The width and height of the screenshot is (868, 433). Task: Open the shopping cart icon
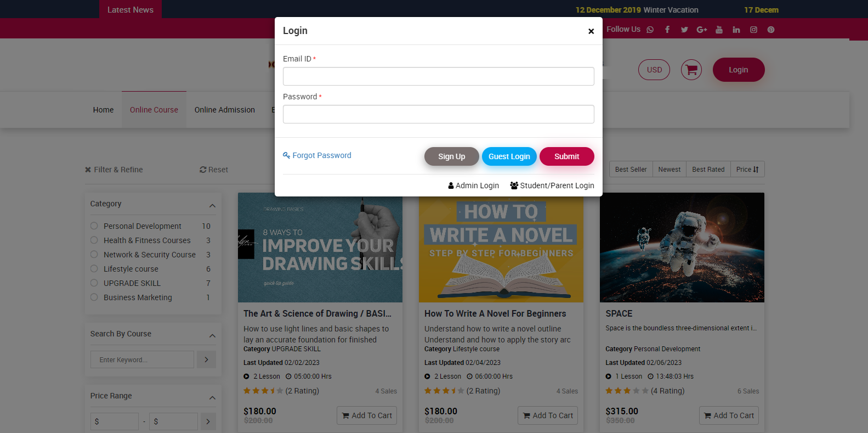(691, 70)
